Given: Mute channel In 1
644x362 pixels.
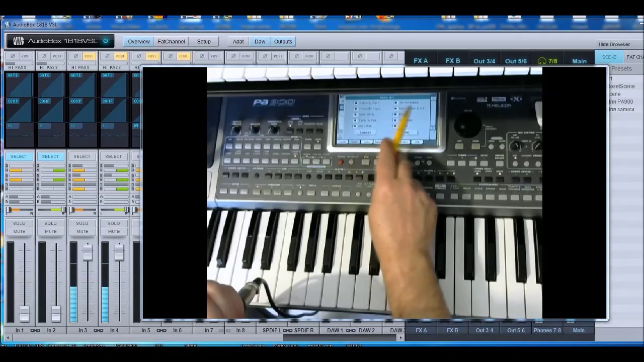Looking at the screenshot, I should click(x=19, y=232).
